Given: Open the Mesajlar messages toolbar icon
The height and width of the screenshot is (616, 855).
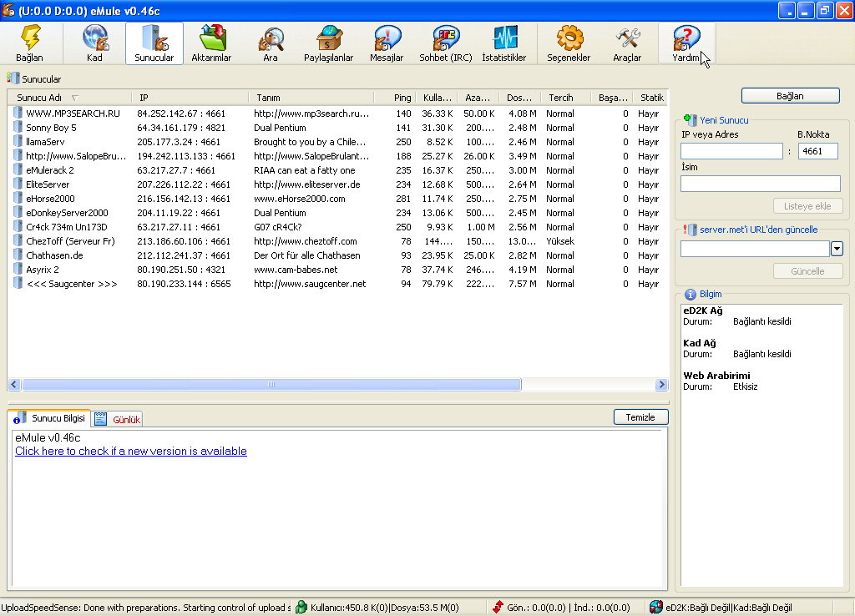Looking at the screenshot, I should 387,38.
